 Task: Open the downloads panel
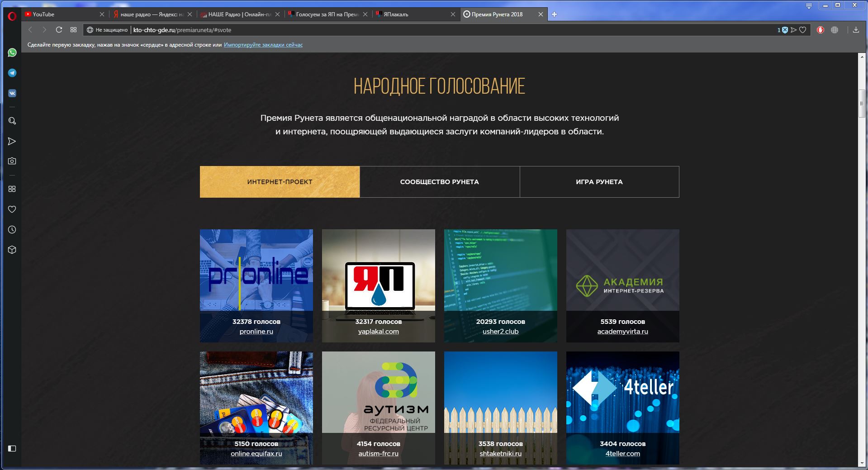click(x=856, y=30)
